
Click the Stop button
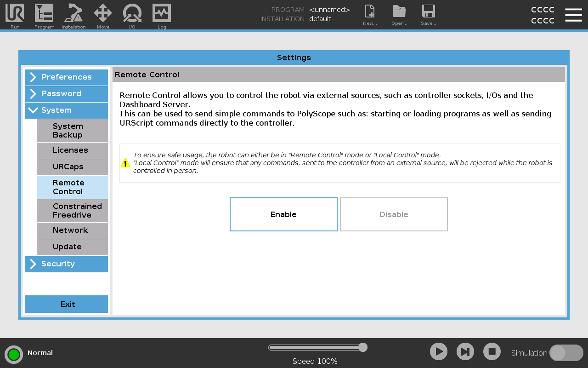pos(492,352)
